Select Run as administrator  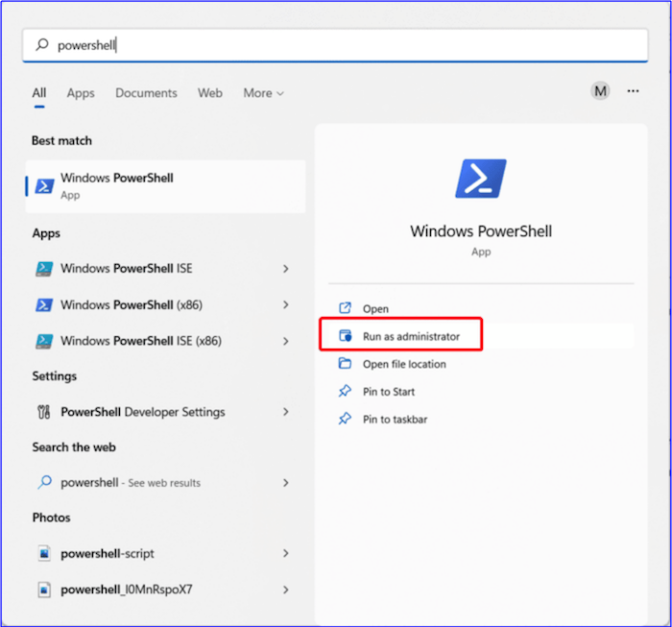coord(411,336)
